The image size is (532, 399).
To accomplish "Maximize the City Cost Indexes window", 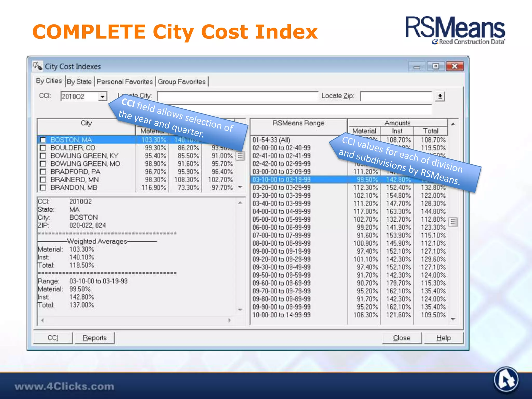I will pos(436,66).
